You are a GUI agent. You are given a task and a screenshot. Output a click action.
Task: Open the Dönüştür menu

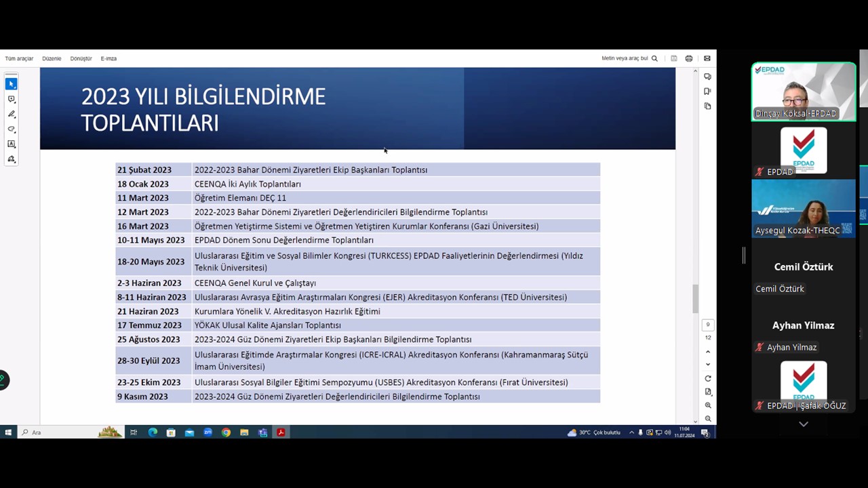pyautogui.click(x=81, y=59)
